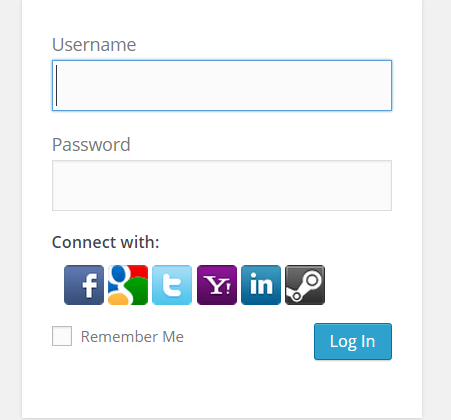
Task: Select the LinkedIn connect icon
Action: pyautogui.click(x=261, y=285)
